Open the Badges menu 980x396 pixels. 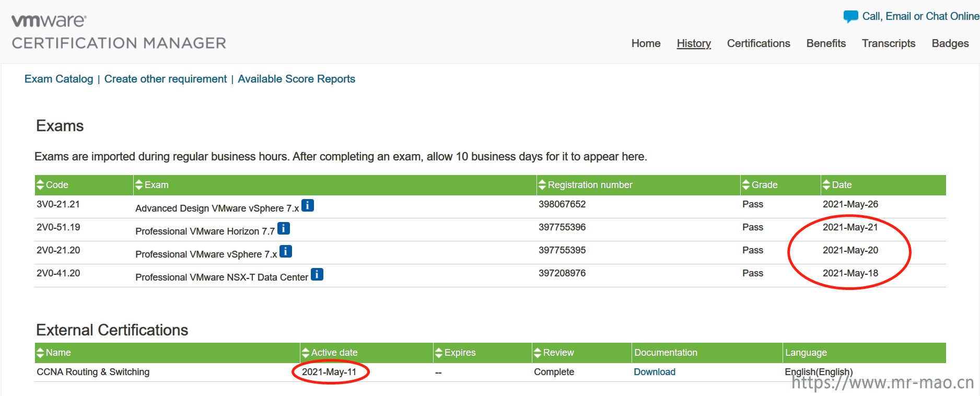point(950,43)
